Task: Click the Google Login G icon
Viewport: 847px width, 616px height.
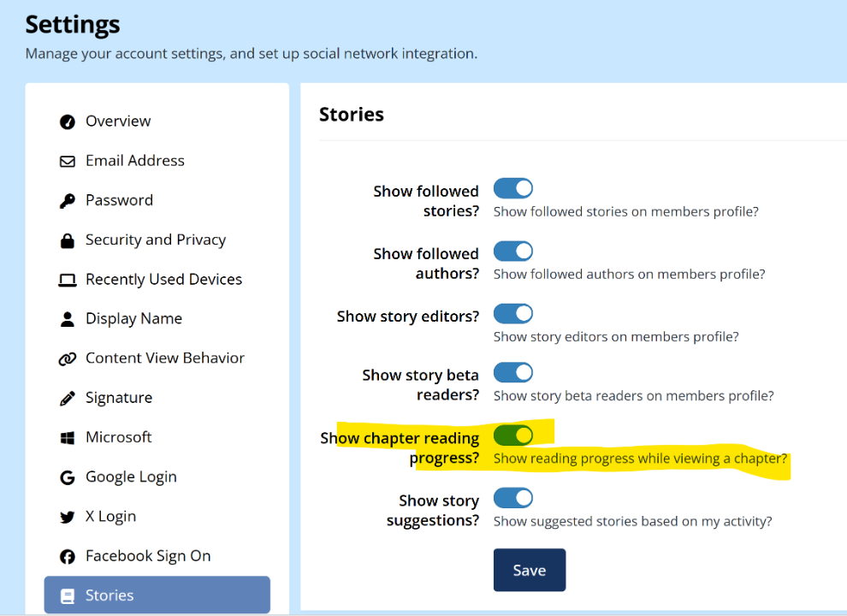Action: 67,477
